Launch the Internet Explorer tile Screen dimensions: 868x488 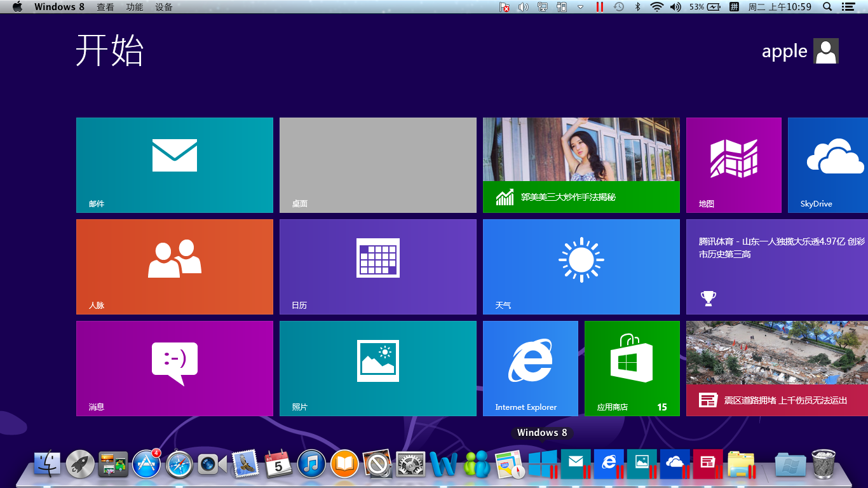tap(530, 368)
